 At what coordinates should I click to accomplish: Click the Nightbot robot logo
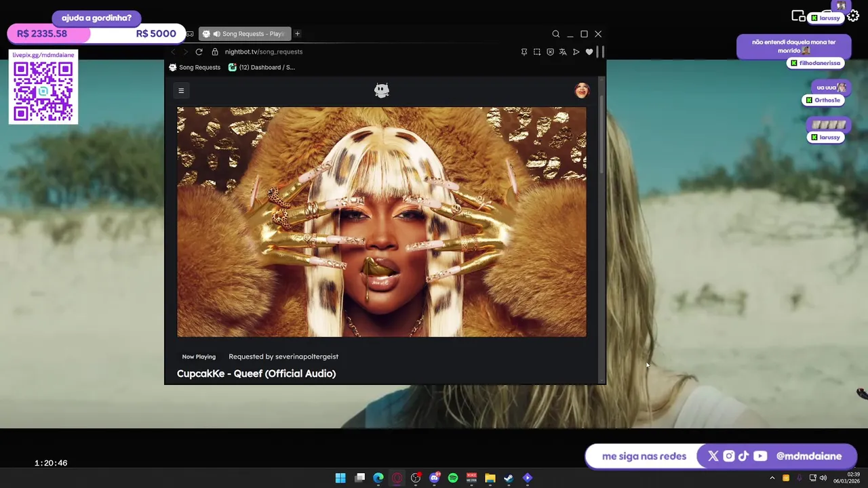[x=382, y=91]
